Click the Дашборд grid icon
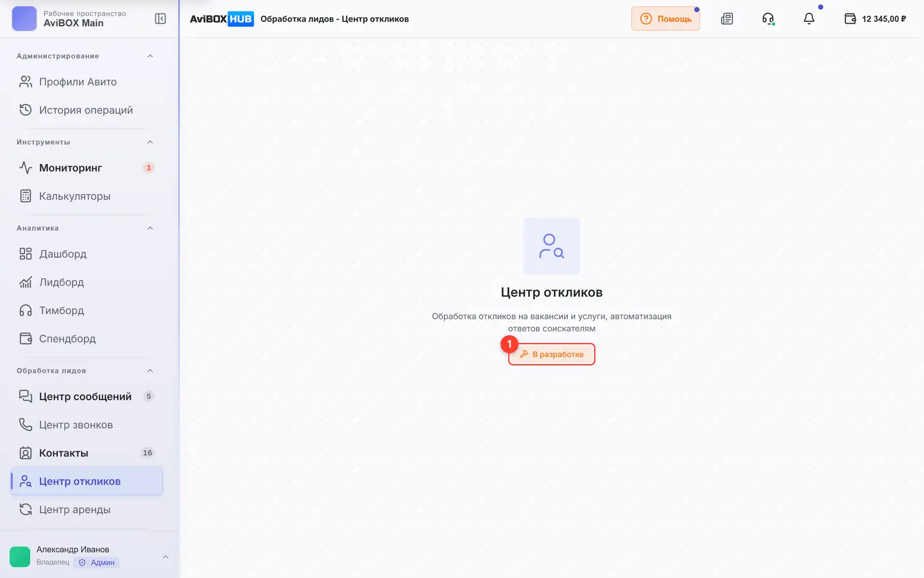 (26, 254)
